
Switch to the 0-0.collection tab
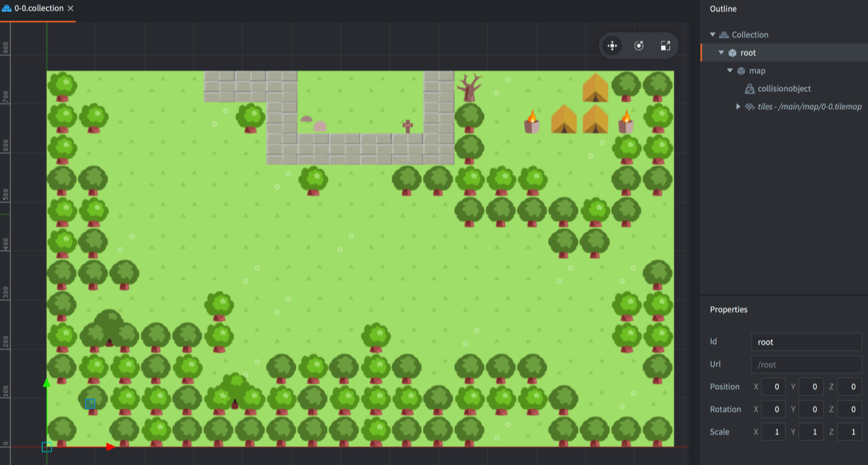pos(39,9)
